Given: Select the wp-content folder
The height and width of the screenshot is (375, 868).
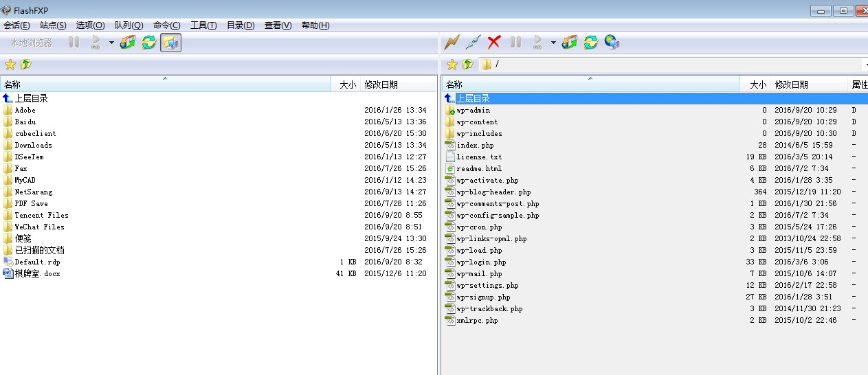Looking at the screenshot, I should [477, 122].
